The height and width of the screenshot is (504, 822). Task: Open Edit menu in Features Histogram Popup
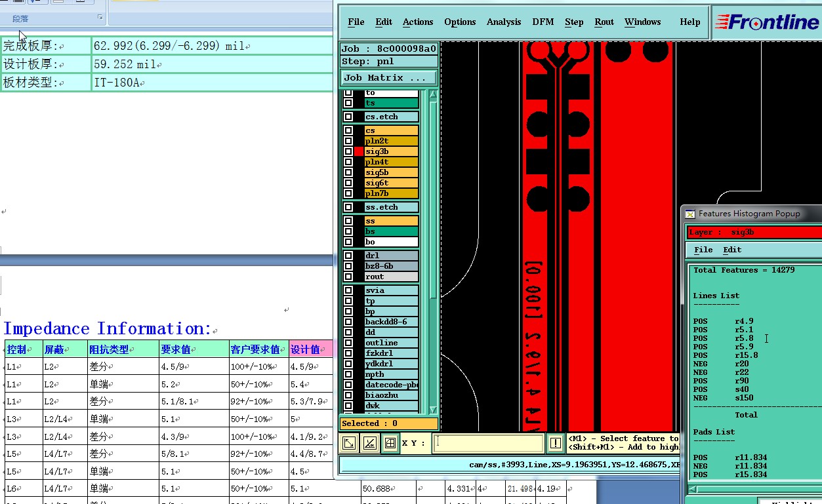[732, 250]
